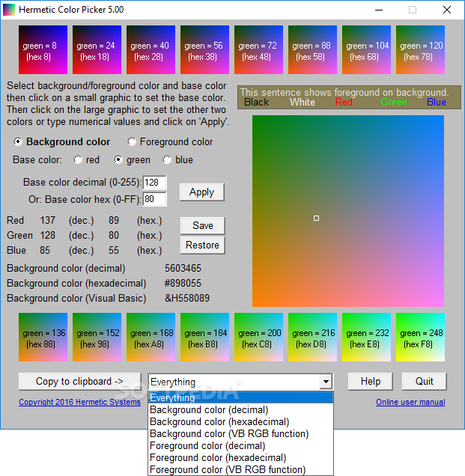465x476 pixels.
Task: Click the Red decimal value 137
Action: point(48,220)
